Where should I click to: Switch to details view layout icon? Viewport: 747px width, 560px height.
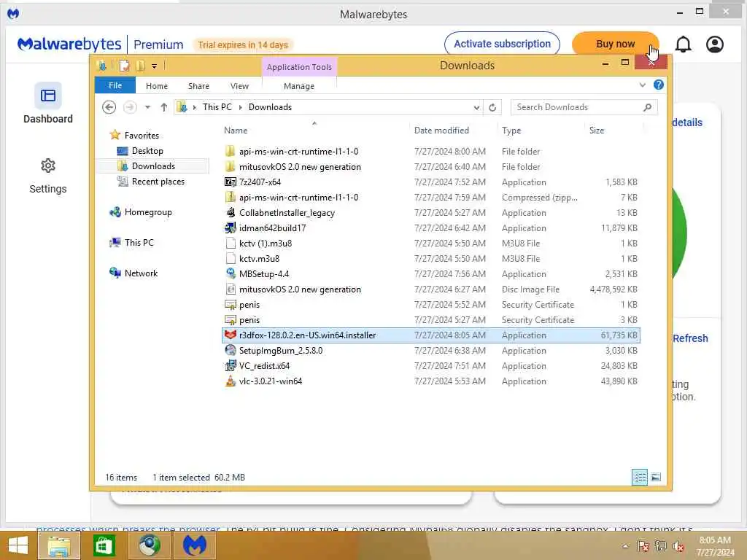coord(639,477)
